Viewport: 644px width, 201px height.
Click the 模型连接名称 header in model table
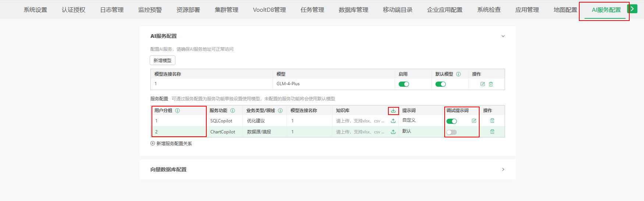168,74
